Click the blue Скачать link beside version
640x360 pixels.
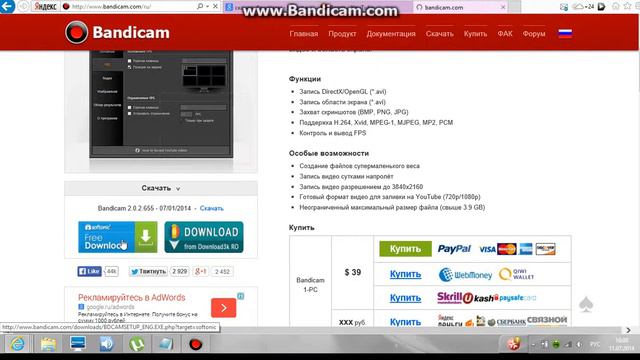pos(211,208)
